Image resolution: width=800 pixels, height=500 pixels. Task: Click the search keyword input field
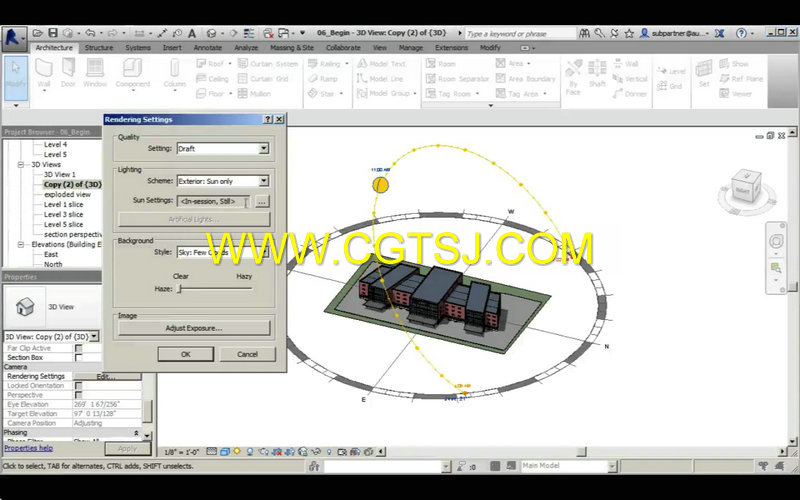pyautogui.click(x=519, y=34)
